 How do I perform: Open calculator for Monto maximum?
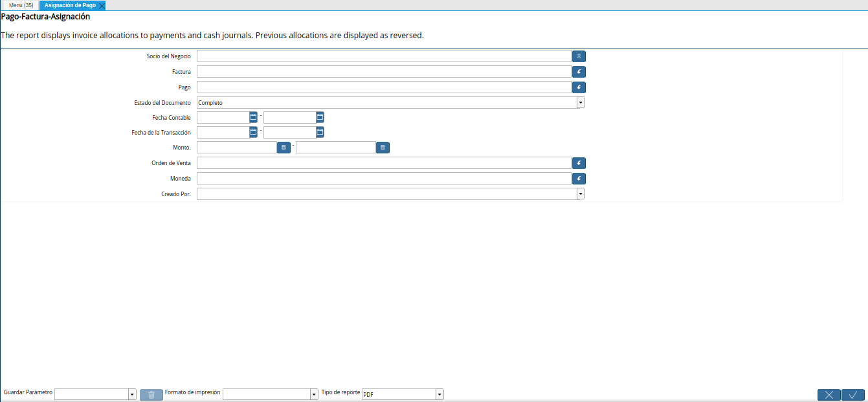383,148
